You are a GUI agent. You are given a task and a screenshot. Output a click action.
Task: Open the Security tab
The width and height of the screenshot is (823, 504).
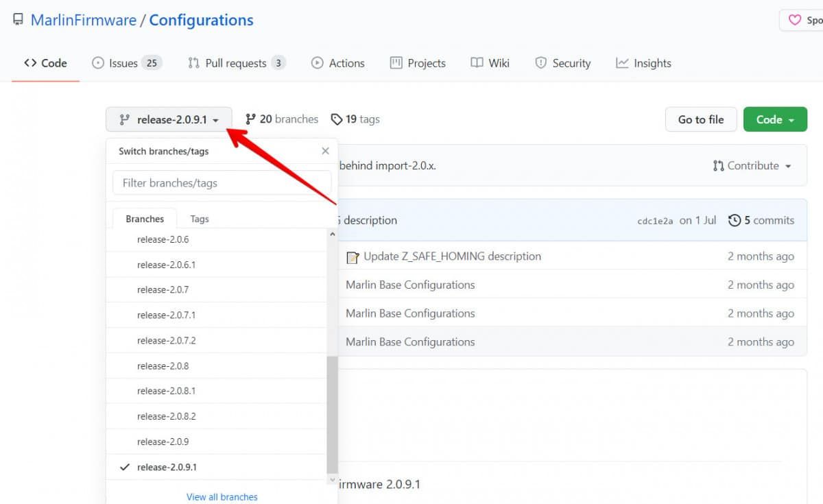562,63
